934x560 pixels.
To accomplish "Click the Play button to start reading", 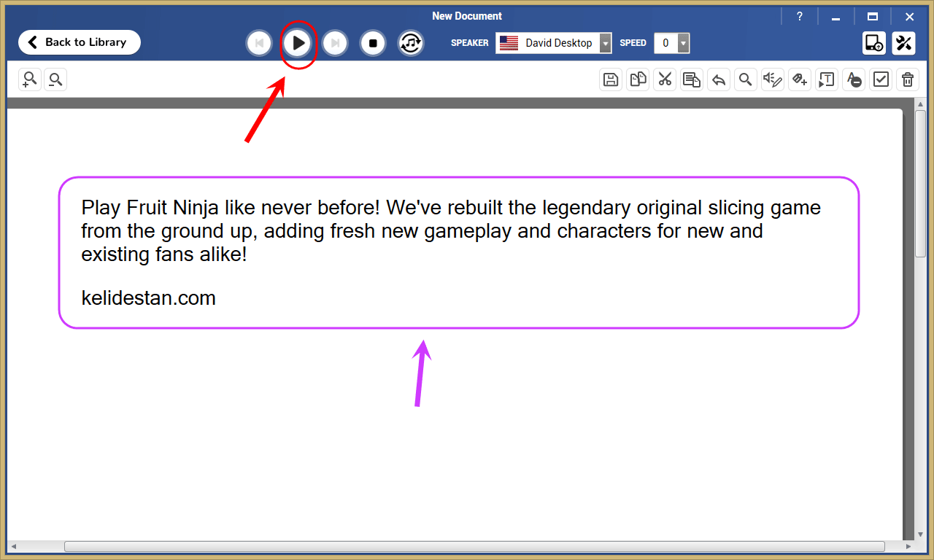I will point(298,43).
